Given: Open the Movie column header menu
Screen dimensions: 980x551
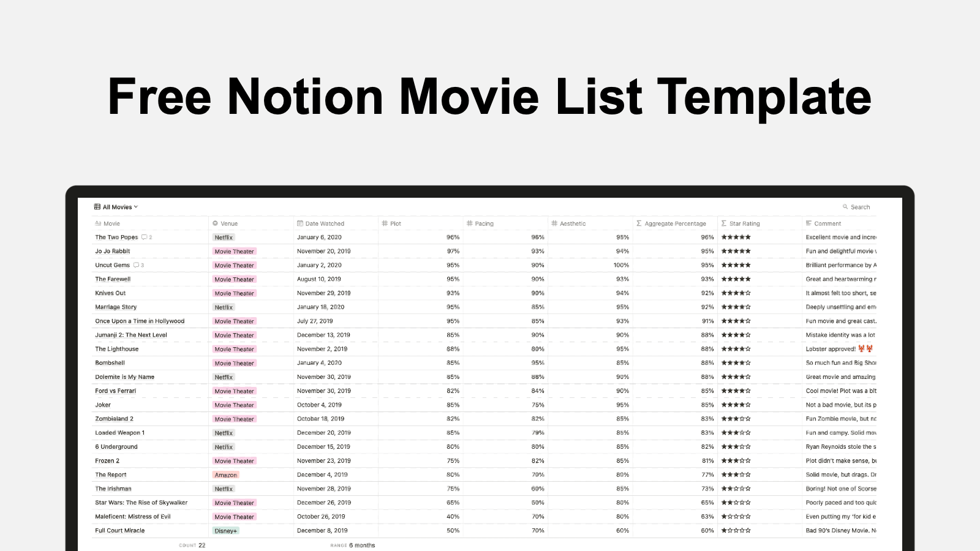Looking at the screenshot, I should [150, 223].
